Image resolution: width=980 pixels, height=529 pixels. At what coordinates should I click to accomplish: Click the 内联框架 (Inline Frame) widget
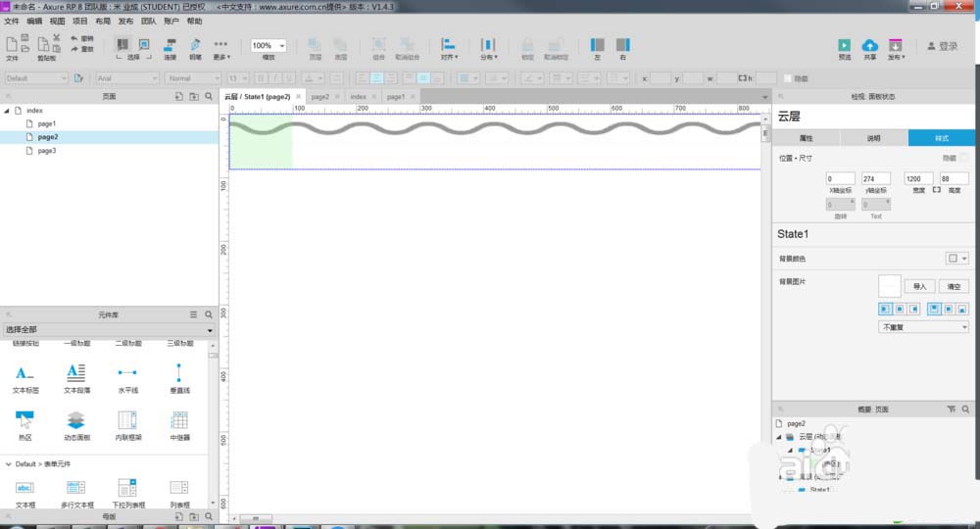(x=126, y=425)
